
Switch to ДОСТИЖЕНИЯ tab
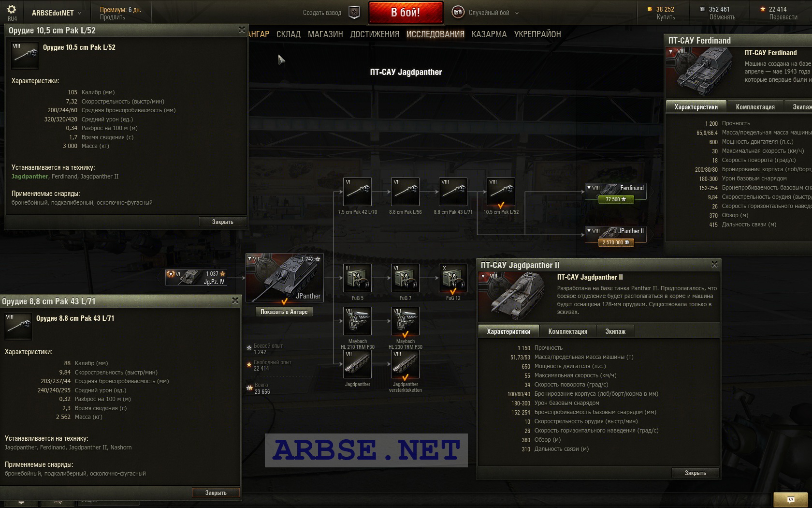point(375,34)
